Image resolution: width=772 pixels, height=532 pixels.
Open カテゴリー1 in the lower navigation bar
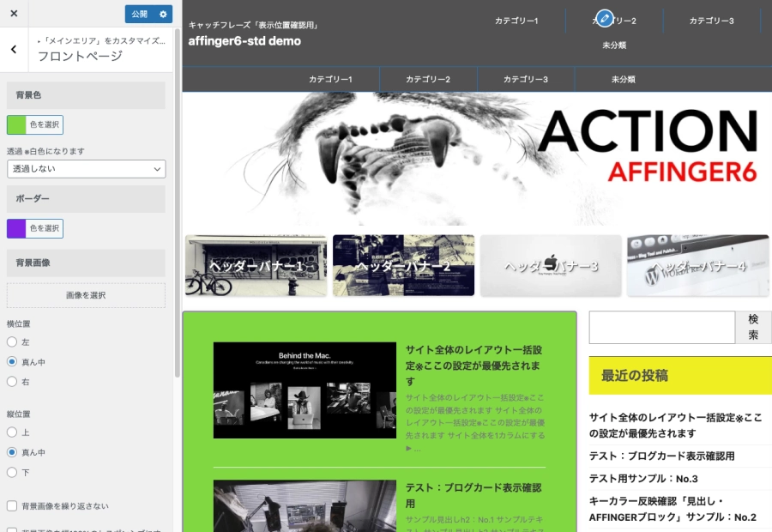click(330, 79)
